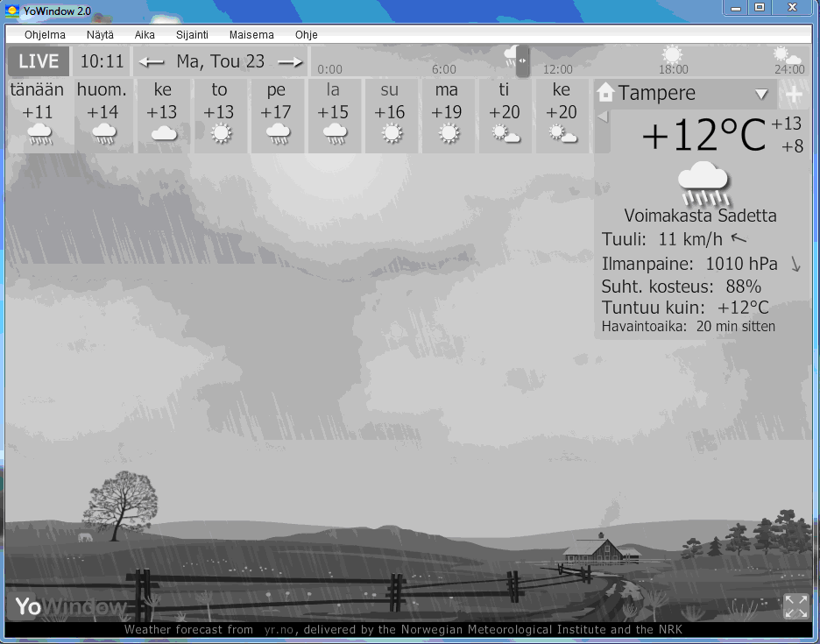The width and height of the screenshot is (820, 644).
Task: Open the Aika menu
Action: coord(145,34)
